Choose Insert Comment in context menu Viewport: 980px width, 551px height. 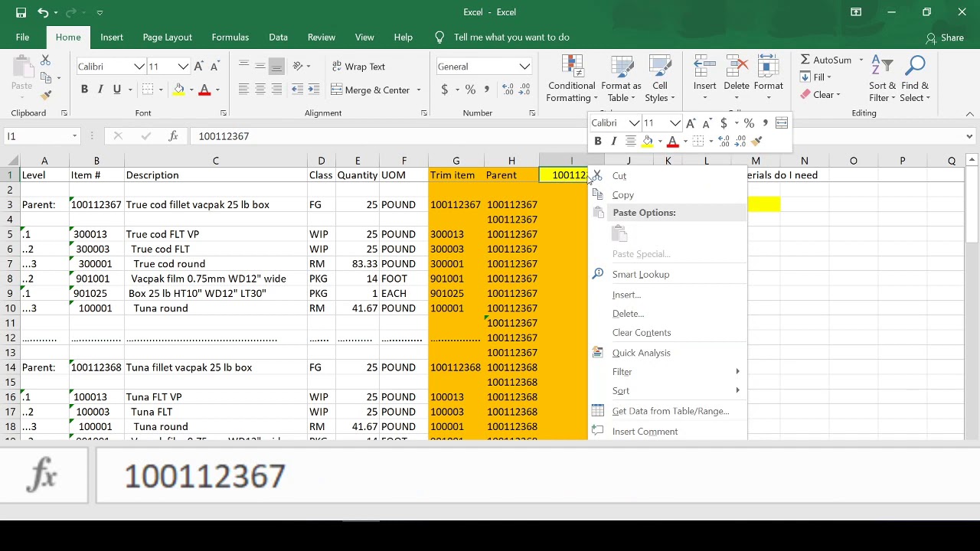tap(668, 432)
